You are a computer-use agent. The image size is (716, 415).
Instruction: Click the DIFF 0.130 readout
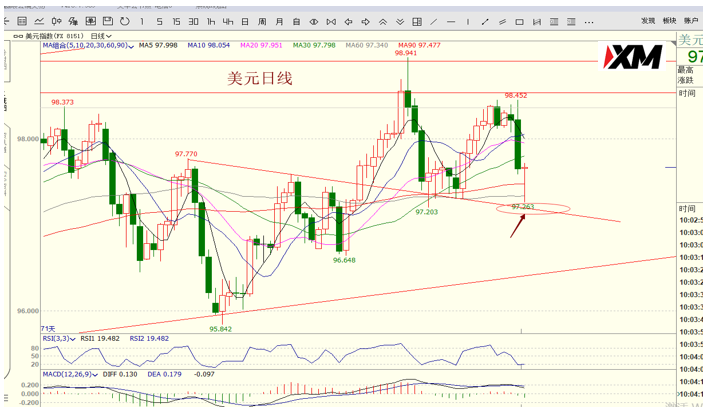click(x=120, y=374)
